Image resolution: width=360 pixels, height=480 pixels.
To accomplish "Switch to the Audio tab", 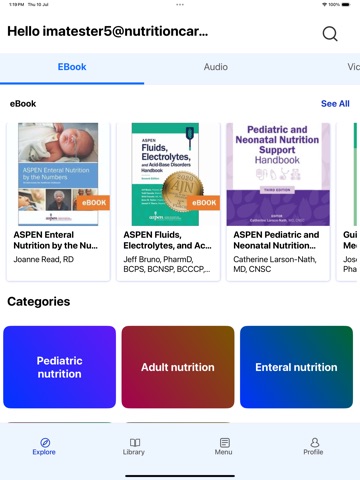I will [216, 67].
